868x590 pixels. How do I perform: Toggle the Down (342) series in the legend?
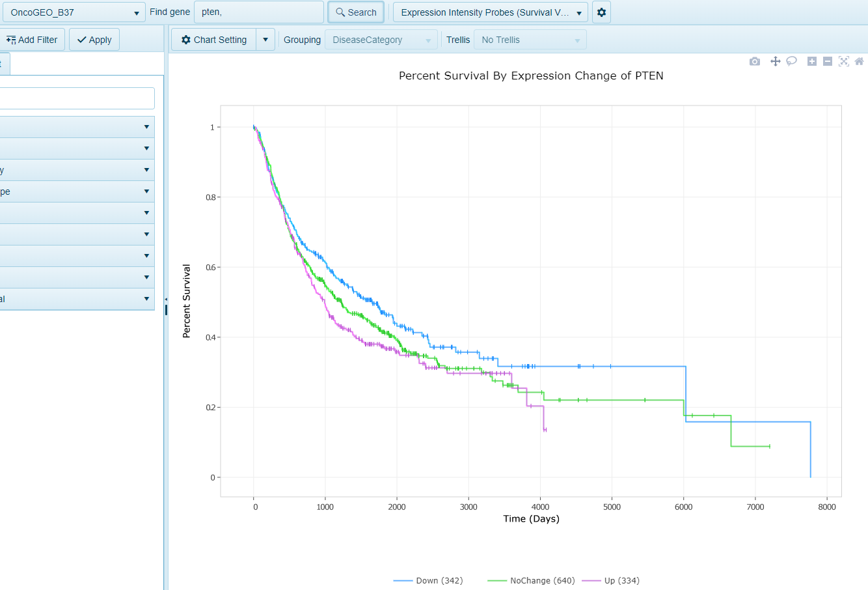pyautogui.click(x=429, y=580)
